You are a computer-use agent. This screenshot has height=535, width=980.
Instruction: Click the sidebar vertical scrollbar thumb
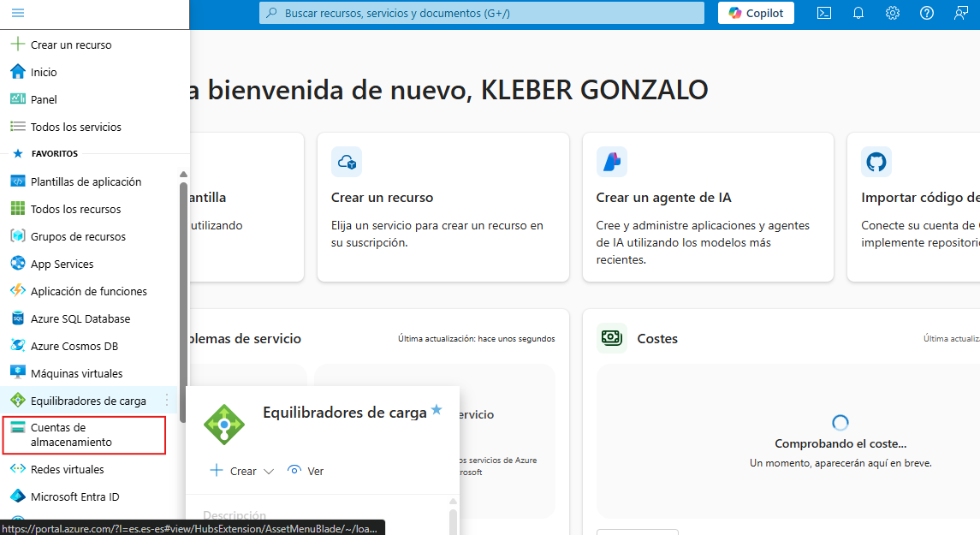(x=184, y=302)
